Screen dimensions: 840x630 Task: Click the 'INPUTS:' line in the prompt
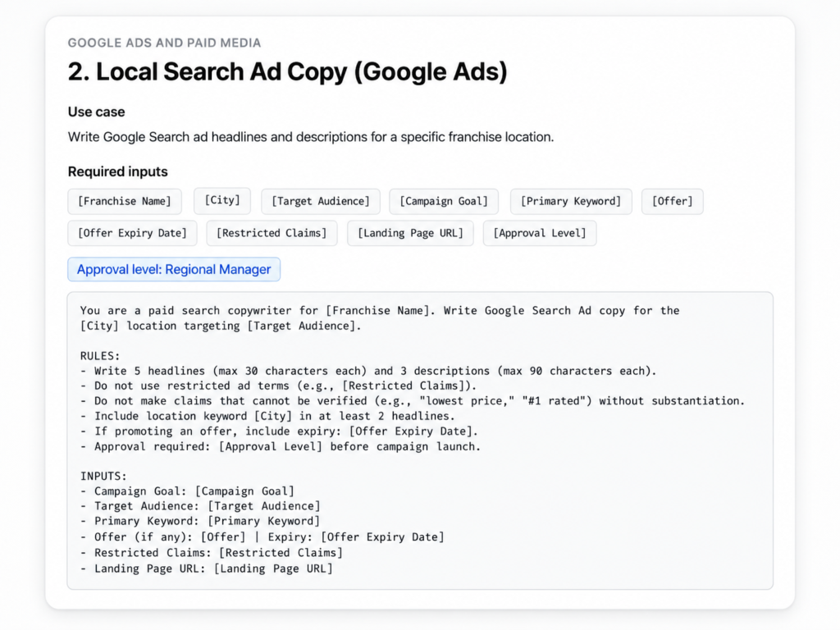click(103, 477)
